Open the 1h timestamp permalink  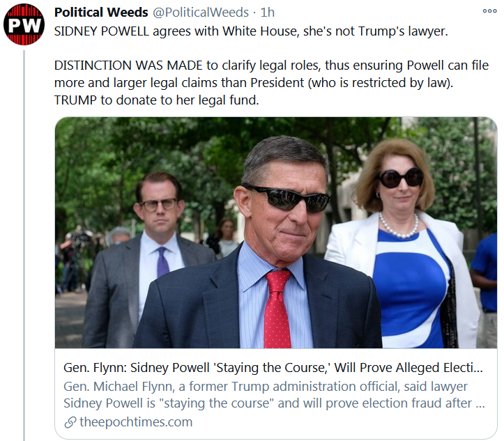(x=268, y=13)
